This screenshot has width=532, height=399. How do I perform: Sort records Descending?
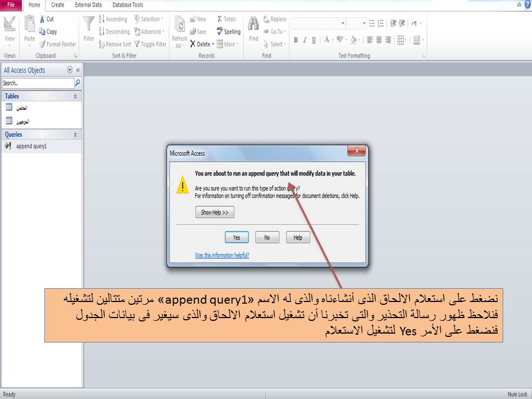click(114, 32)
